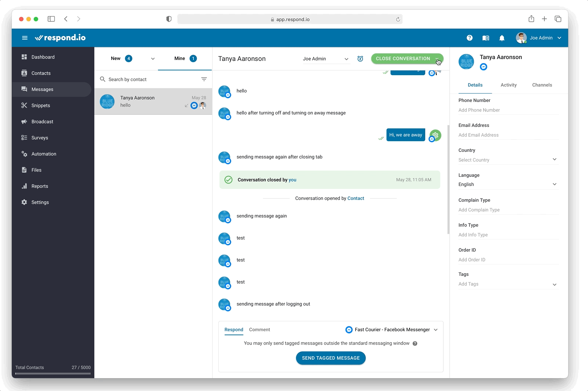Click Add Info Type field
The image size is (588, 391).
point(508,235)
